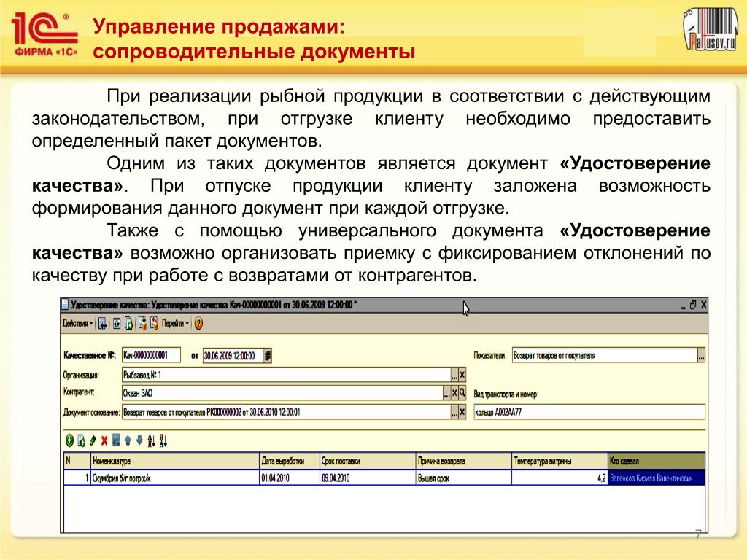Select cell Скумбрия б/г потр х/к

click(x=175, y=478)
